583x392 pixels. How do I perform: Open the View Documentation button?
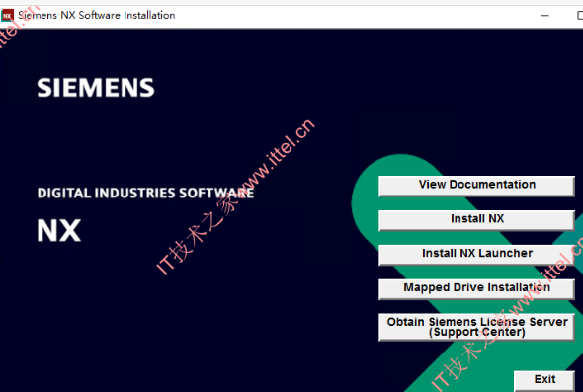476,186
